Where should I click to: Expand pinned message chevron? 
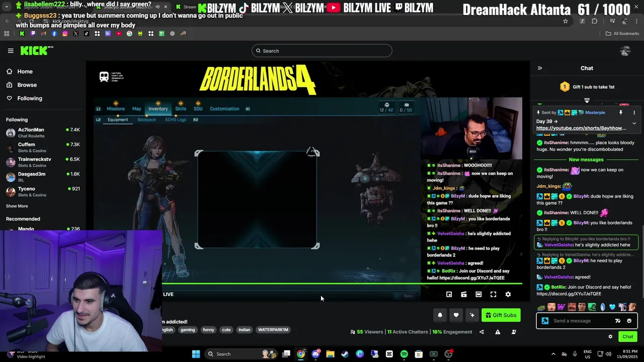(634, 123)
